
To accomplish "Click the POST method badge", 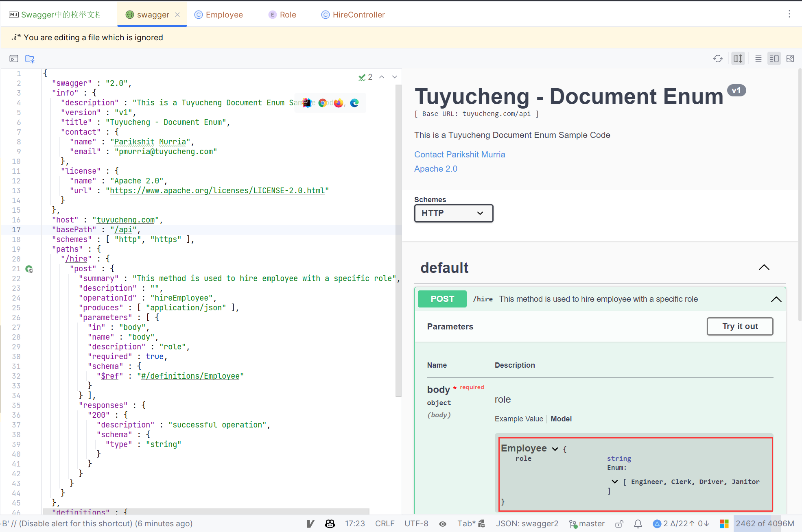I will [x=442, y=299].
